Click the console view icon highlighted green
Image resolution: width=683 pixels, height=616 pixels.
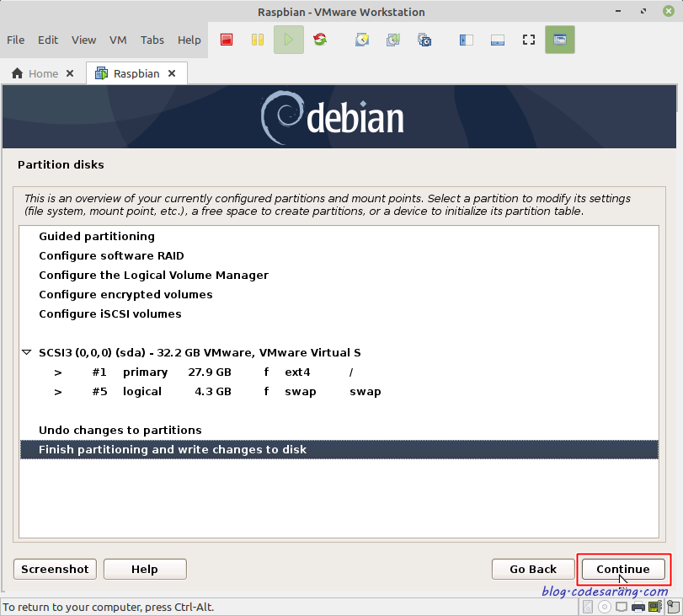coord(560,40)
